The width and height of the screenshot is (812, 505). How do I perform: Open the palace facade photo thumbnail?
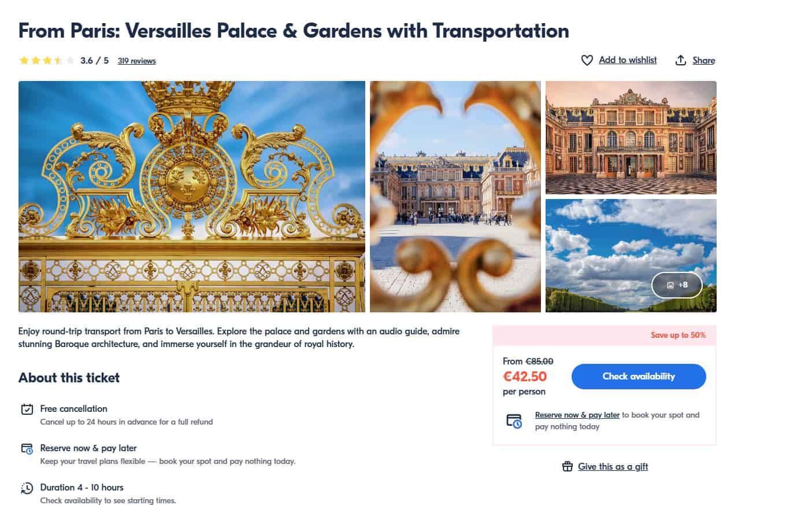pos(631,138)
